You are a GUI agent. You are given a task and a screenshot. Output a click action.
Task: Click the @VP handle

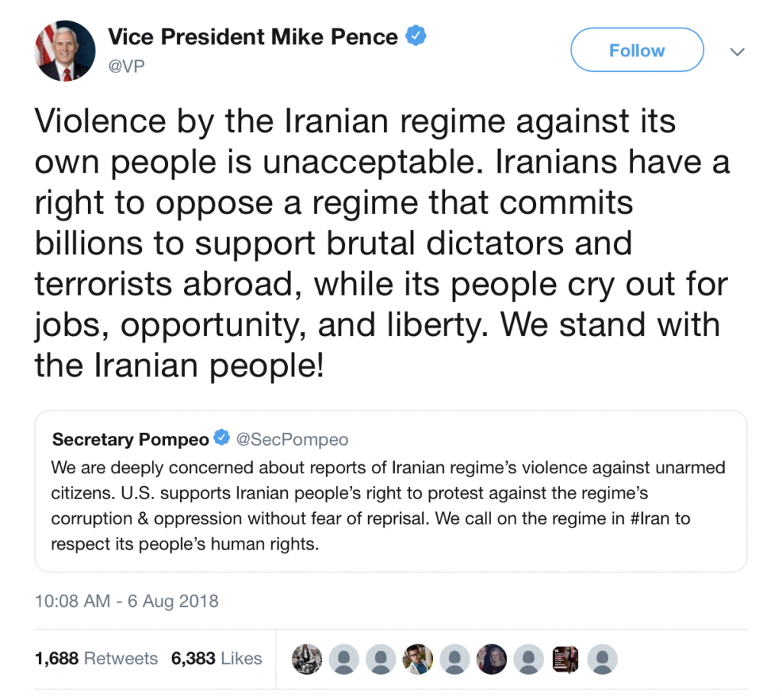coord(126,66)
